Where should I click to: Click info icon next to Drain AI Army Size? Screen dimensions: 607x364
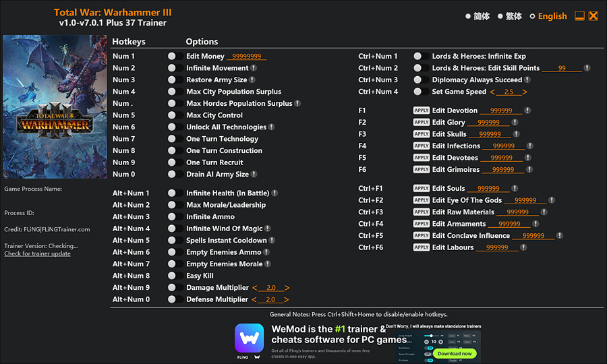coord(254,175)
